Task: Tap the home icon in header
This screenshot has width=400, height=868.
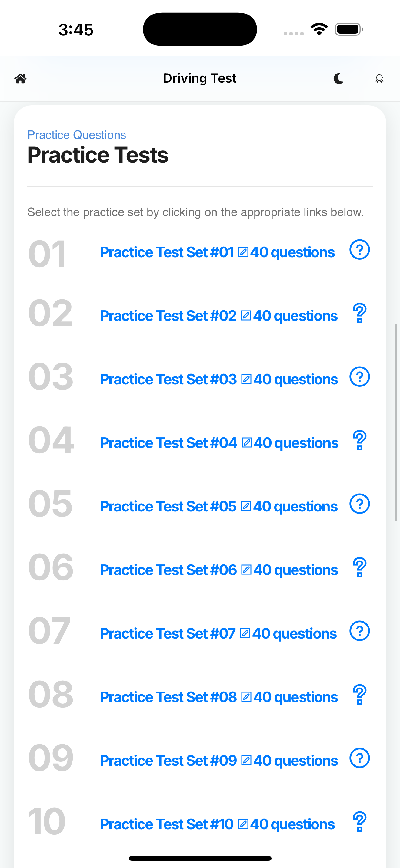Action: [20, 78]
